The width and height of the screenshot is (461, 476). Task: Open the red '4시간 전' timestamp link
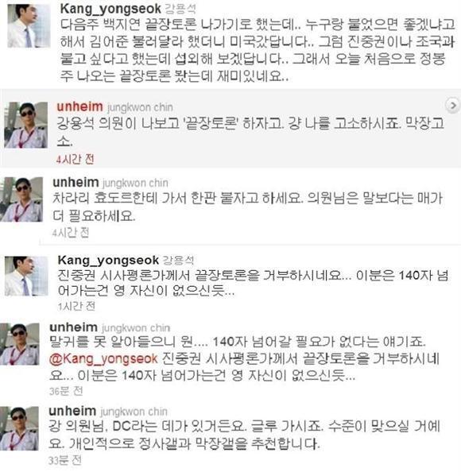(x=75, y=159)
